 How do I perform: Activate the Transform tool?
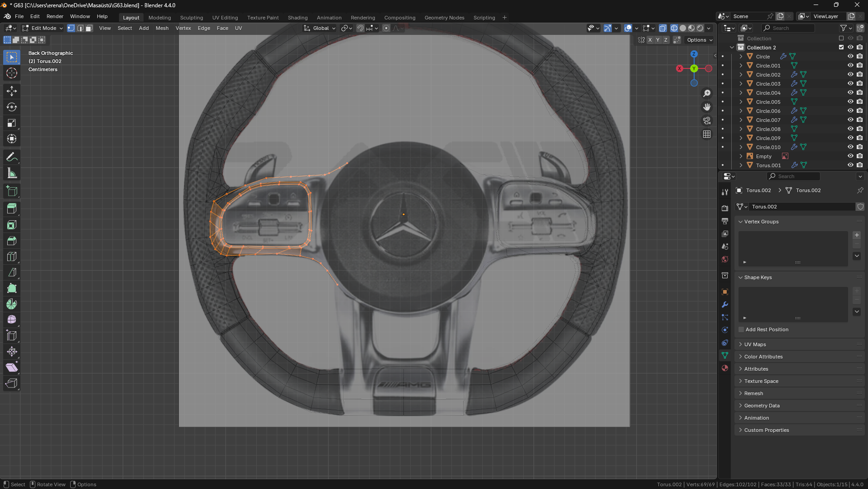pyautogui.click(x=12, y=139)
